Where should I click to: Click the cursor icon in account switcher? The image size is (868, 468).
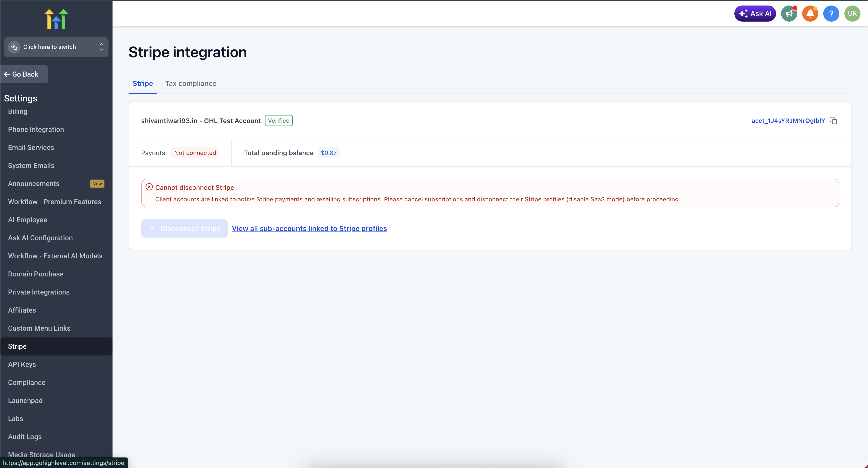coord(14,47)
